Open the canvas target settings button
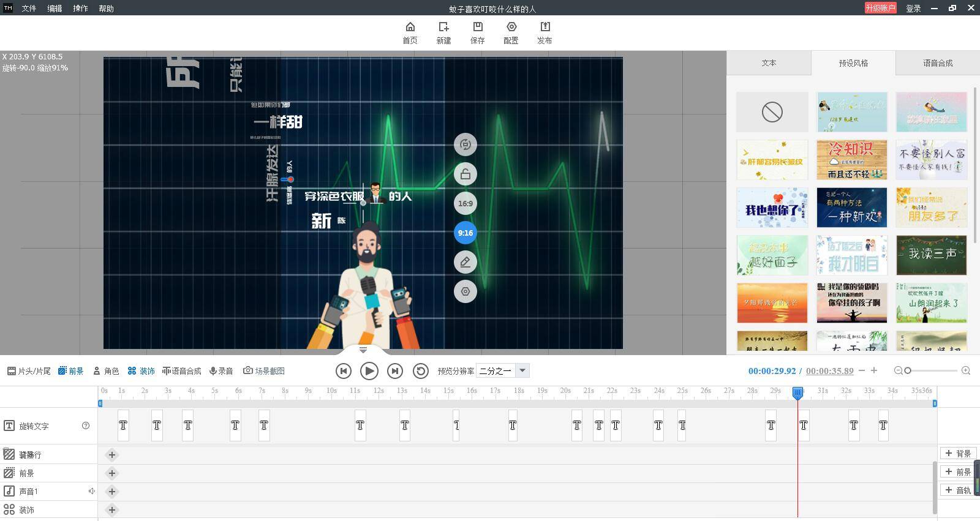The width and height of the screenshot is (980, 521). pos(466,291)
